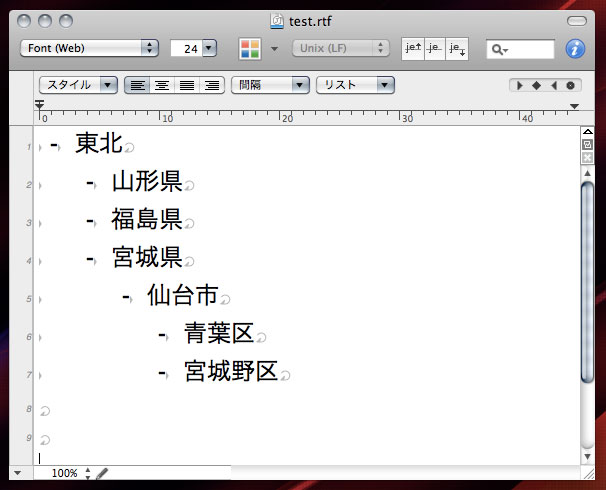Click the font size 24 field
The height and width of the screenshot is (490, 606).
point(187,49)
